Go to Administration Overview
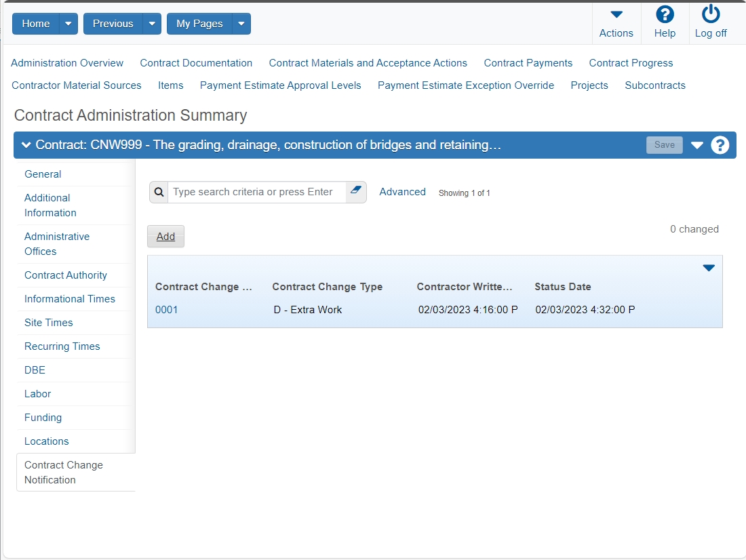The image size is (746, 560). tap(67, 63)
